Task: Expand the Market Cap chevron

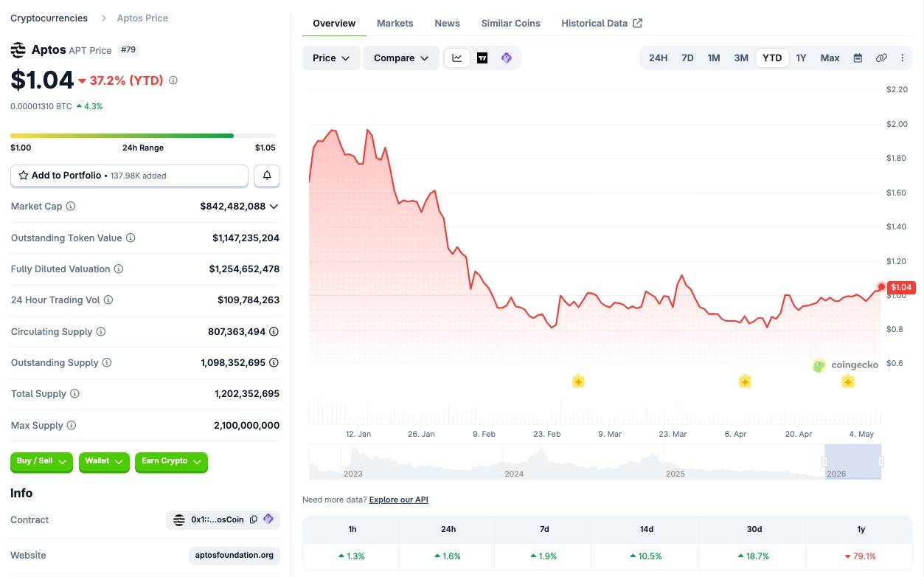Action: [274, 207]
